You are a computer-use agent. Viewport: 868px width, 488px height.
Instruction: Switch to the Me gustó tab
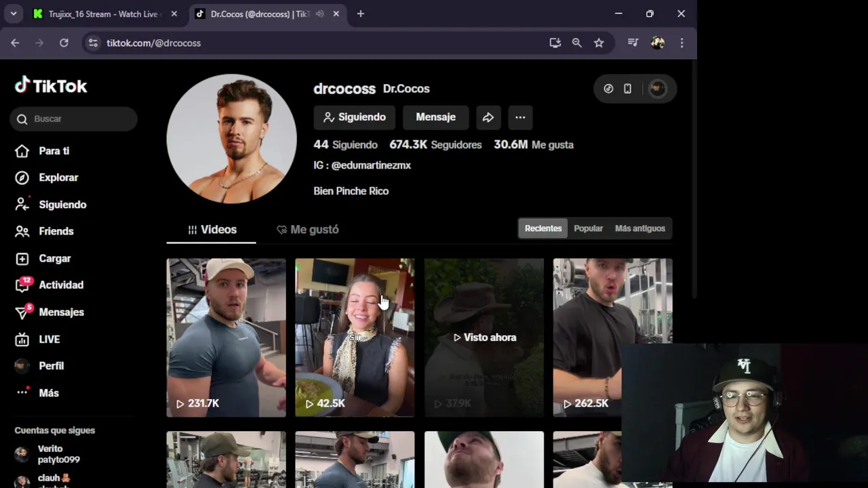pos(307,230)
